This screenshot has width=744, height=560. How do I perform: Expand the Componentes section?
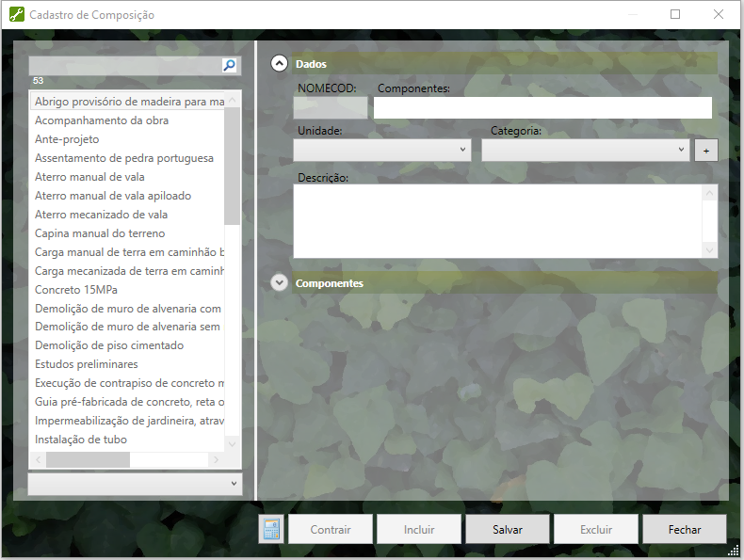(279, 282)
